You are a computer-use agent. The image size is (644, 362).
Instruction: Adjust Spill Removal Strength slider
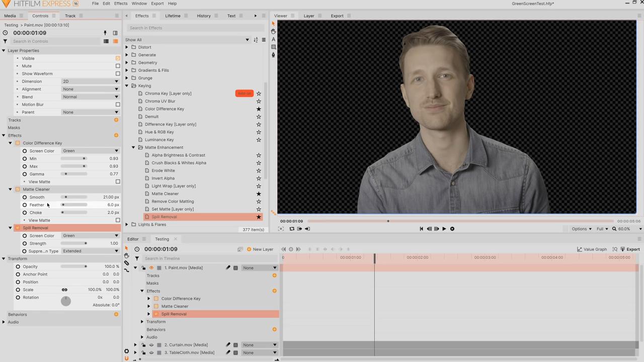74,243
